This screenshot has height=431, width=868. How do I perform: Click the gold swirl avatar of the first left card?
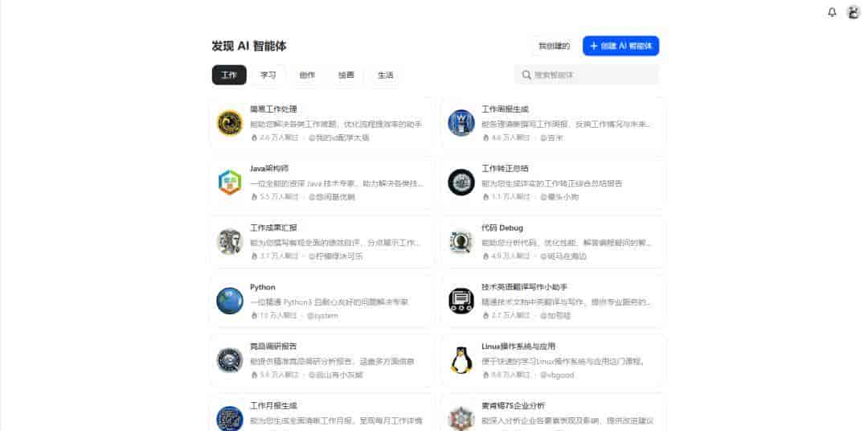[230, 123]
